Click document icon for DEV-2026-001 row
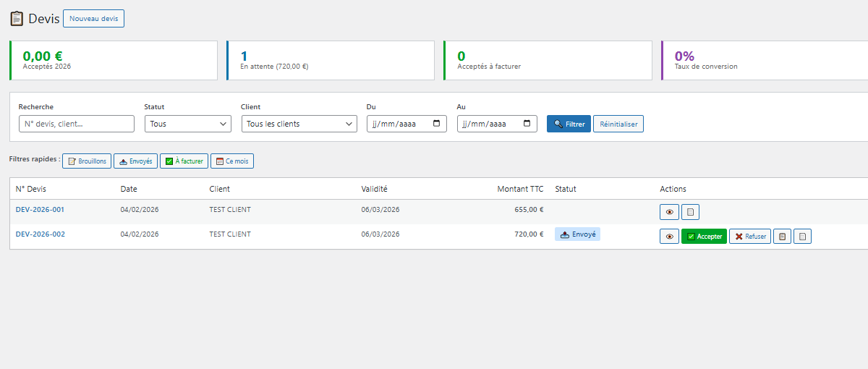Viewport: 868px width, 369px height. (691, 212)
